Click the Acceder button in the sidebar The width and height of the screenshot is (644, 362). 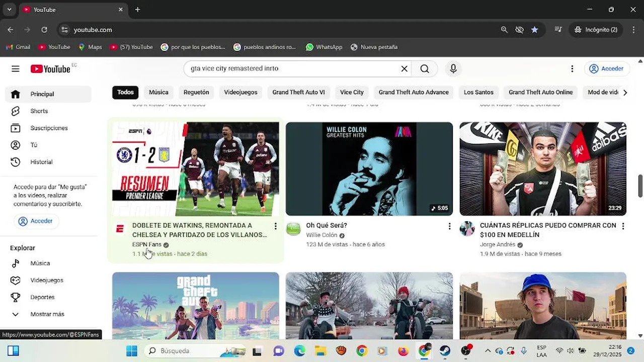(x=36, y=221)
